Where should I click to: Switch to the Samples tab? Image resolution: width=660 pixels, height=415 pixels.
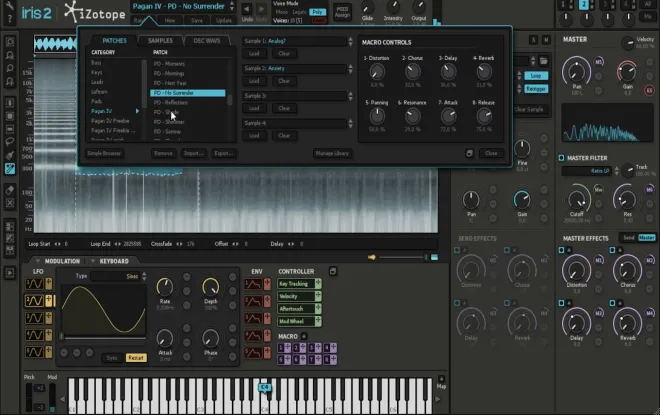tap(160, 41)
